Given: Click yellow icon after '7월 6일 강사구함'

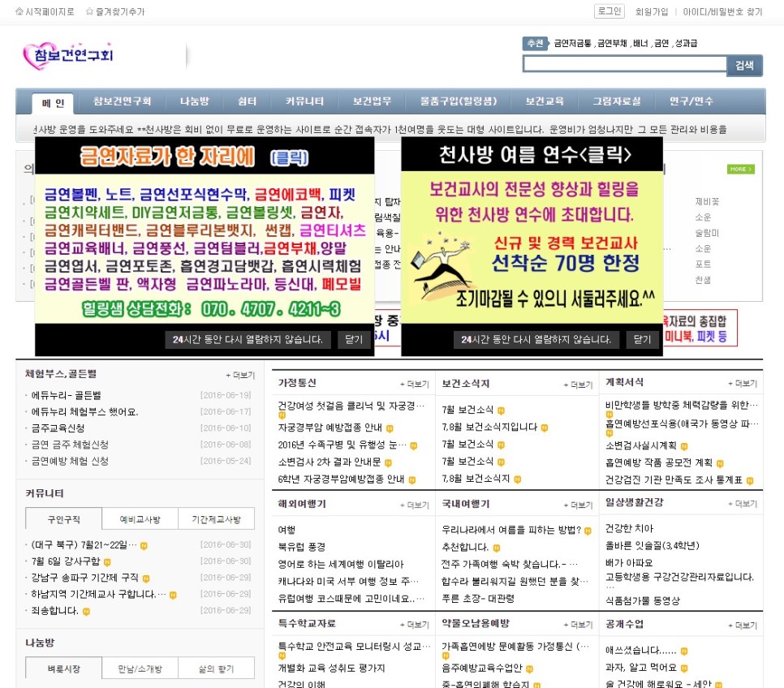Looking at the screenshot, I should tap(106, 561).
